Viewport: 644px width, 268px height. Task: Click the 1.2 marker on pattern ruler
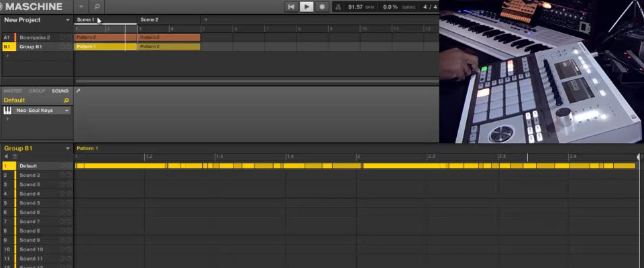click(149, 157)
